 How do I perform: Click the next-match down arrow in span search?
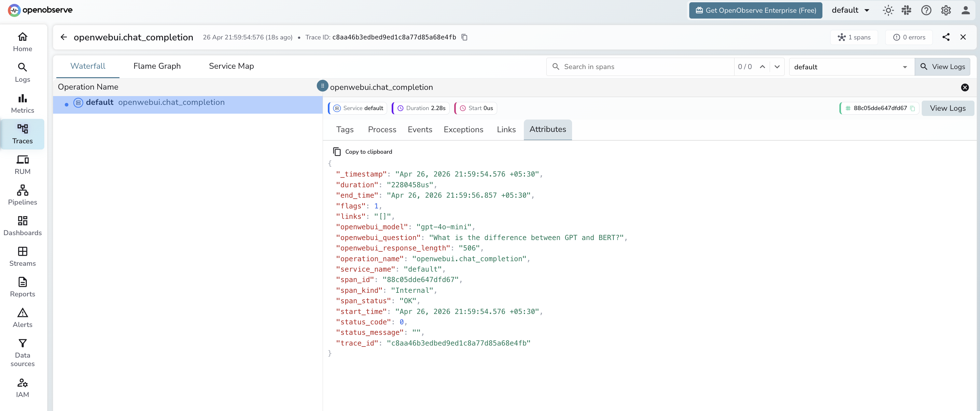click(777, 66)
